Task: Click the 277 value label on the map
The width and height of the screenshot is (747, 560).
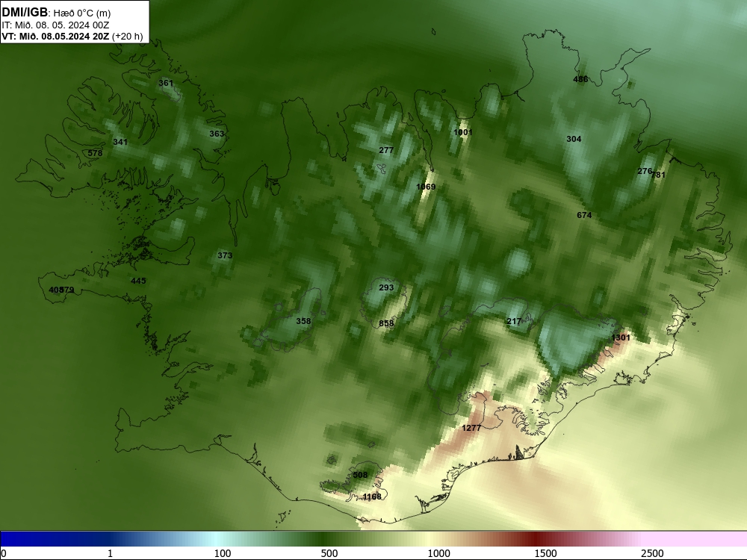Action: pos(386,150)
